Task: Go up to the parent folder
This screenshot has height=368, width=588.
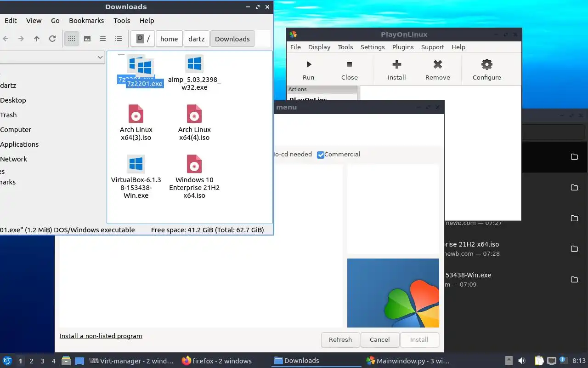Action: [x=37, y=39]
